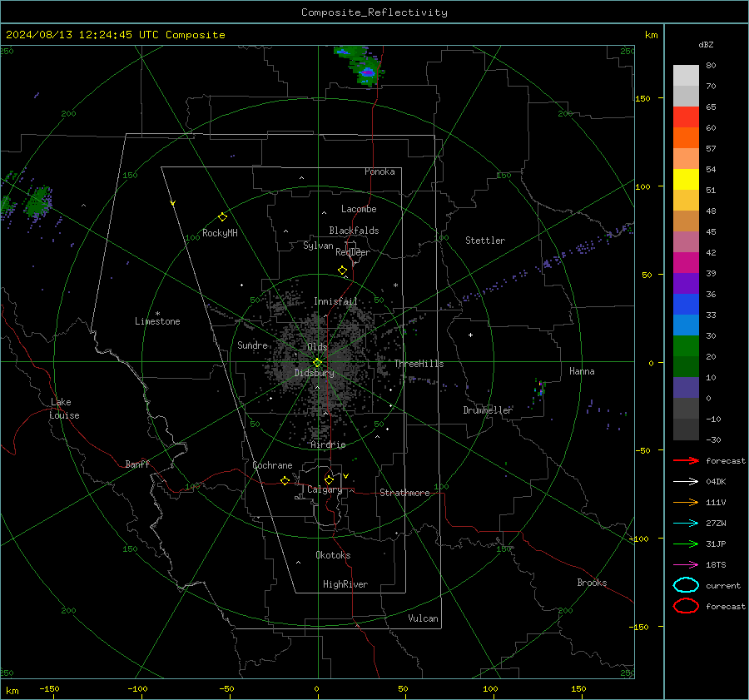Click the Innisfail city label
Screen dimensions: 749x700
[335, 301]
